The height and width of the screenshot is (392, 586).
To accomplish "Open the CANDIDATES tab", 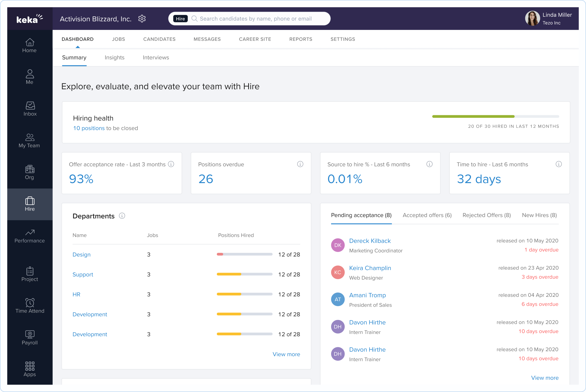I will (159, 39).
